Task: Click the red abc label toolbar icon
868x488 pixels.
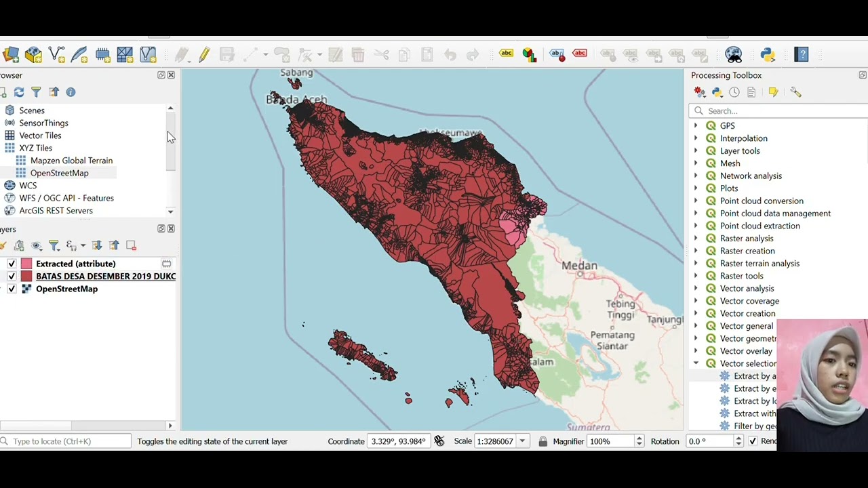Action: click(x=580, y=54)
